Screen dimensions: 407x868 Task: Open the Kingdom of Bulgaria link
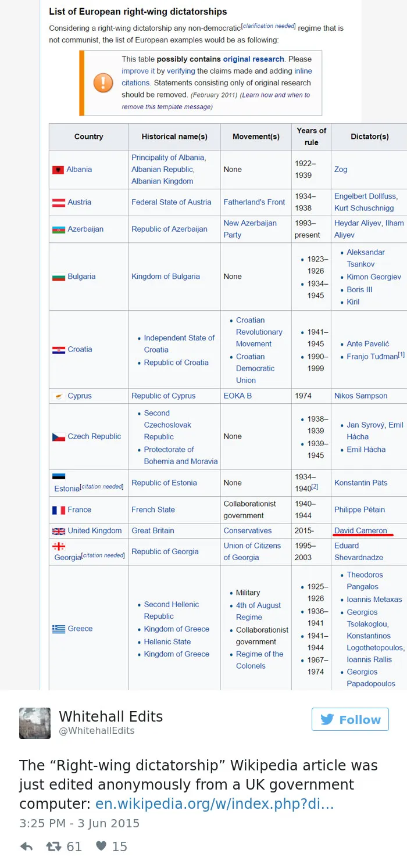coord(166,277)
